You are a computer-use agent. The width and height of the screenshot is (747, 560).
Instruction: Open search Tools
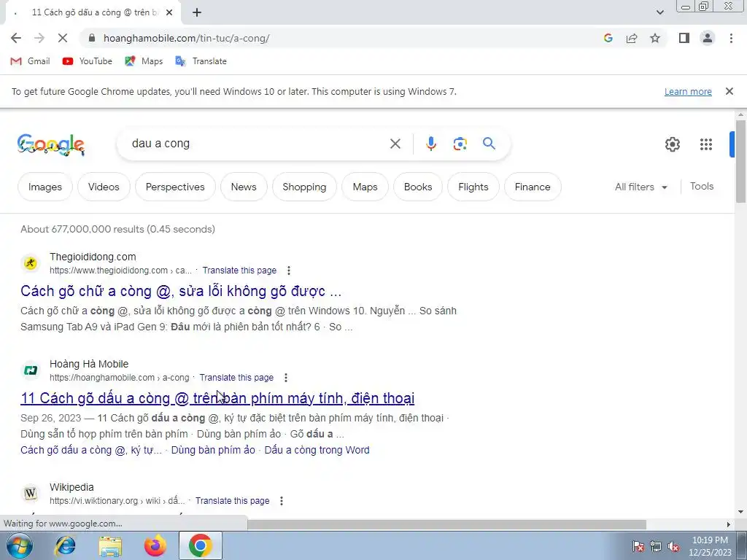(702, 186)
